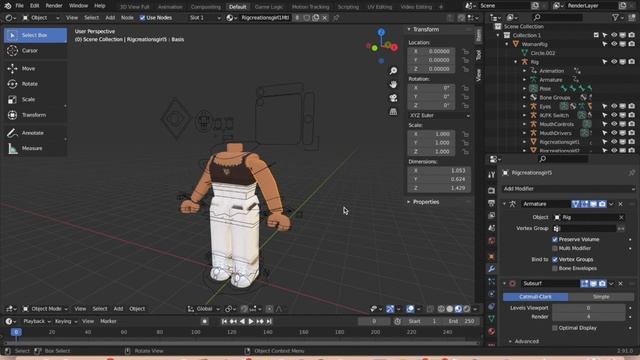This screenshot has width=640, height=360.
Task: Open Slot 1 material slot dropdown
Action: pos(205,18)
